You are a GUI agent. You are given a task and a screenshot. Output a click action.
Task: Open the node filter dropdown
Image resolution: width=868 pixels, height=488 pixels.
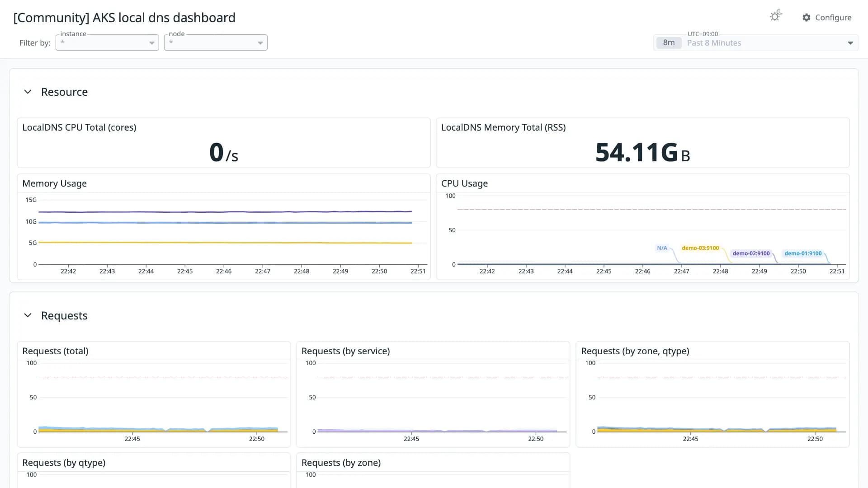[216, 42]
